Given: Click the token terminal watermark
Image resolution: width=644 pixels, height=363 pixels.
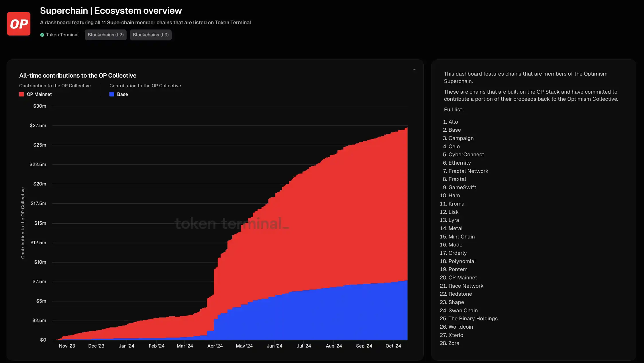Looking at the screenshot, I should tap(232, 224).
